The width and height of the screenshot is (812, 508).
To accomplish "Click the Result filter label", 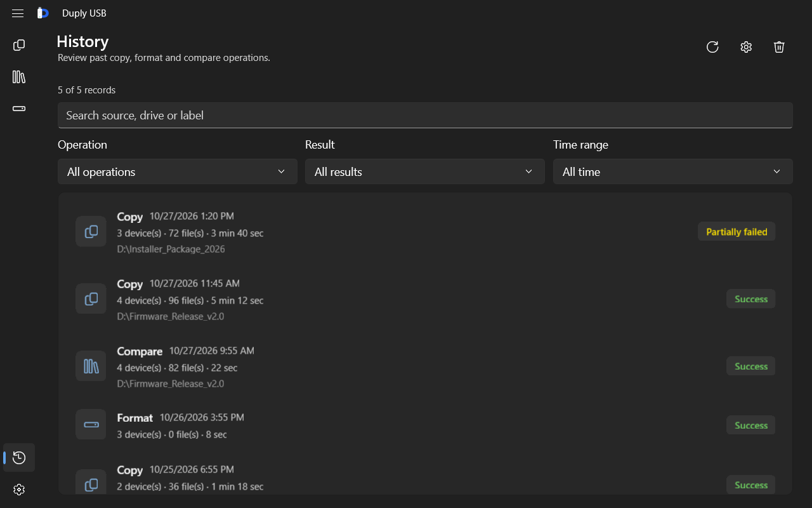I will pyautogui.click(x=320, y=145).
